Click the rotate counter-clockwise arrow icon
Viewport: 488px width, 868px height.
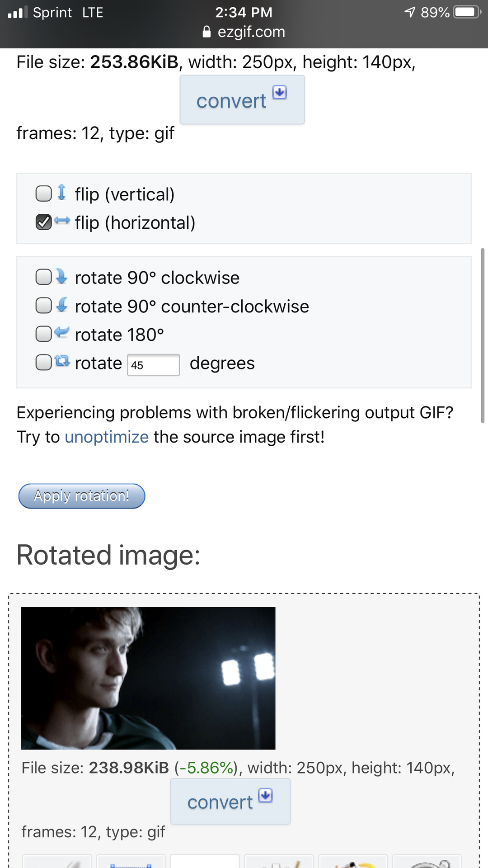[62, 305]
